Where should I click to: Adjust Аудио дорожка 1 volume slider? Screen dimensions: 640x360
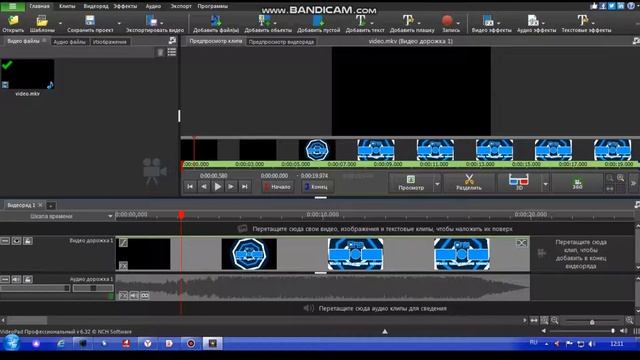point(36,288)
